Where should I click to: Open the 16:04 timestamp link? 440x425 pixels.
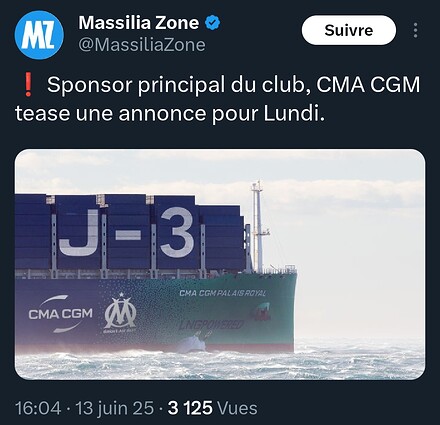click(x=38, y=408)
